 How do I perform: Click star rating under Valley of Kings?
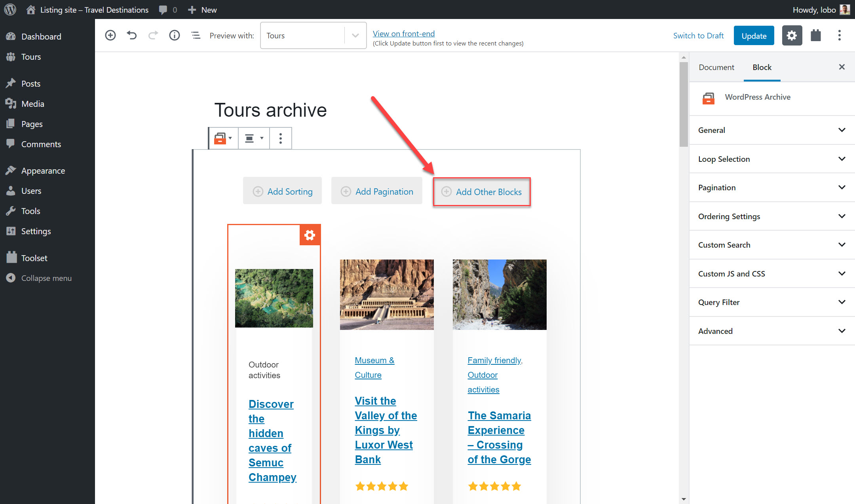click(x=382, y=486)
